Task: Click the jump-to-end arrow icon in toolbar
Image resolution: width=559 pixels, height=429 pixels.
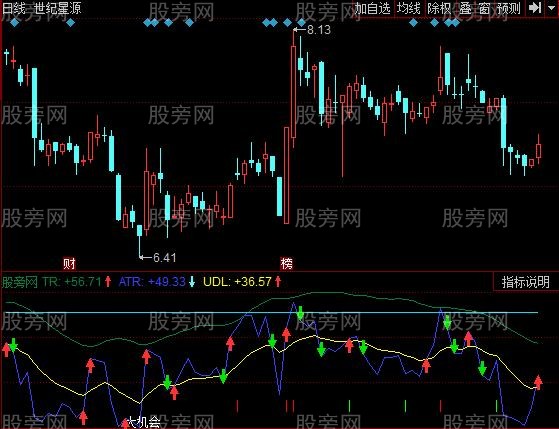Action: pos(535,8)
